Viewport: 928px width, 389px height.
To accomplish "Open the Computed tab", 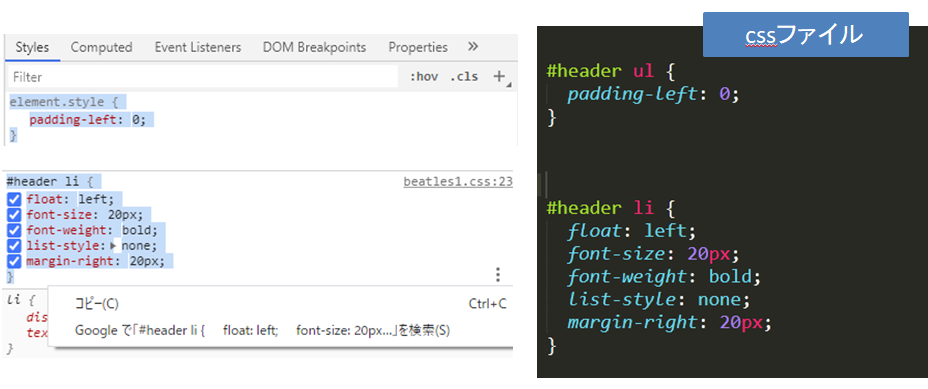I will click(101, 47).
